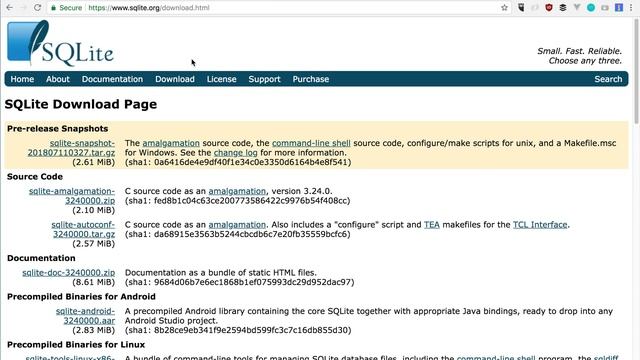Click the sha1 hash starting fed8b1c04c63
640x360 pixels.
point(238,201)
